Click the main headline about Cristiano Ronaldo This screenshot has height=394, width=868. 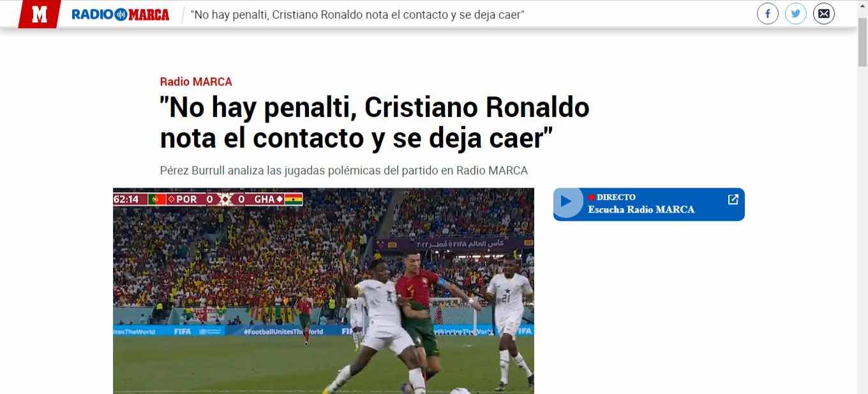(x=375, y=123)
